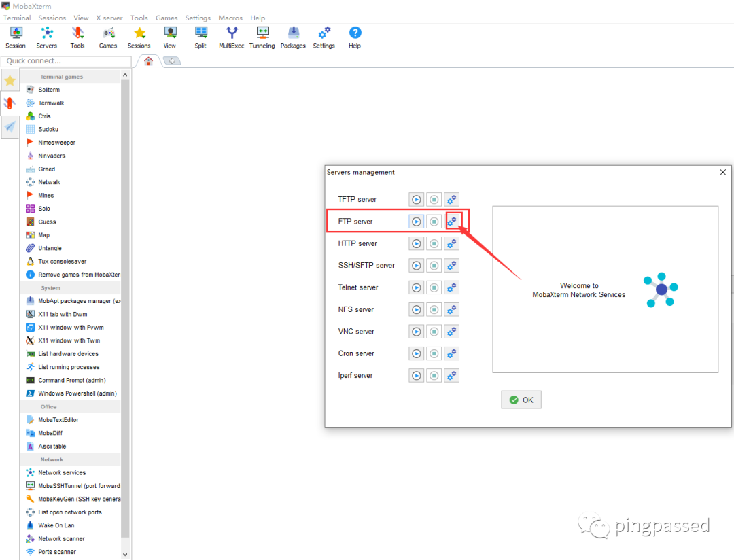Click OK in Servers management dialog
This screenshot has height=560, width=734.
pos(521,400)
